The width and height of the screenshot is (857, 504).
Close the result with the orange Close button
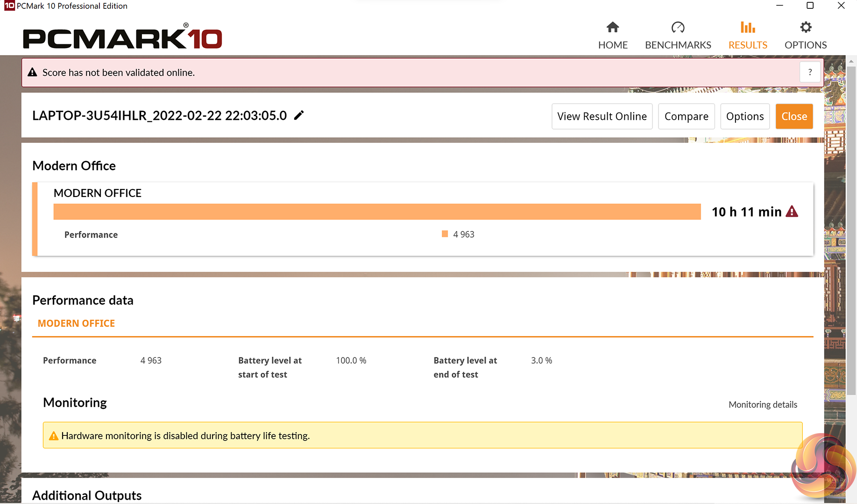click(794, 116)
